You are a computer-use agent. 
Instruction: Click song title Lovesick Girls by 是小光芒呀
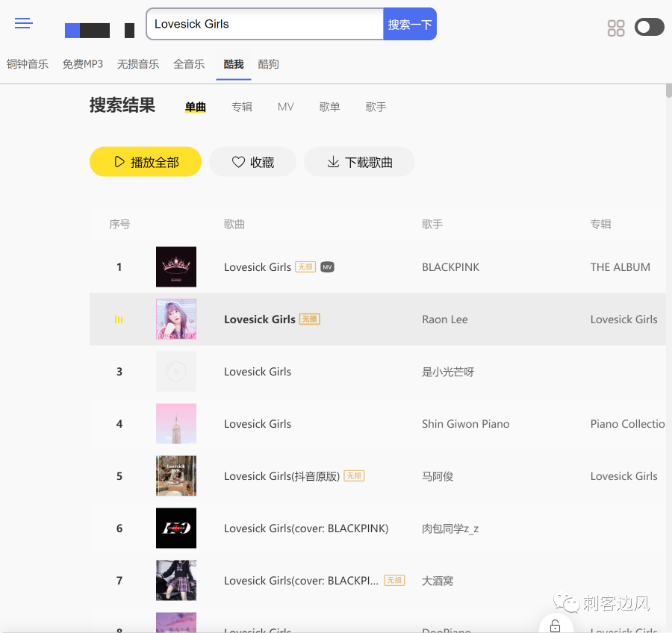click(x=258, y=372)
